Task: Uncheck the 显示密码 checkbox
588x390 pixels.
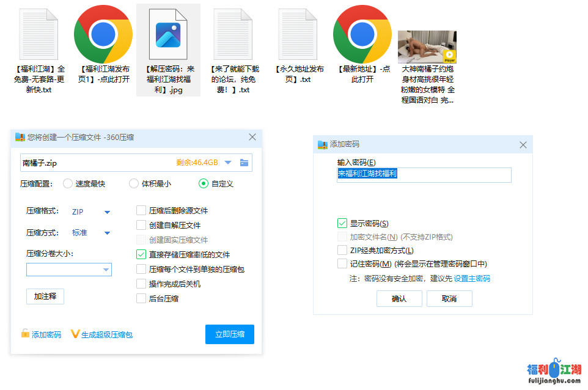Action: (x=342, y=224)
